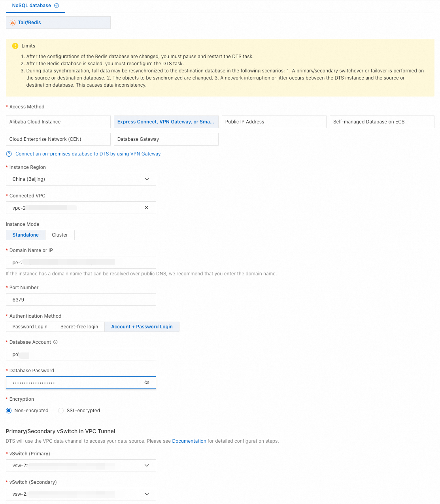This screenshot has height=504, width=440.
Task: Choose Cloud Enterprise Network (CEN)
Action: (x=58, y=139)
